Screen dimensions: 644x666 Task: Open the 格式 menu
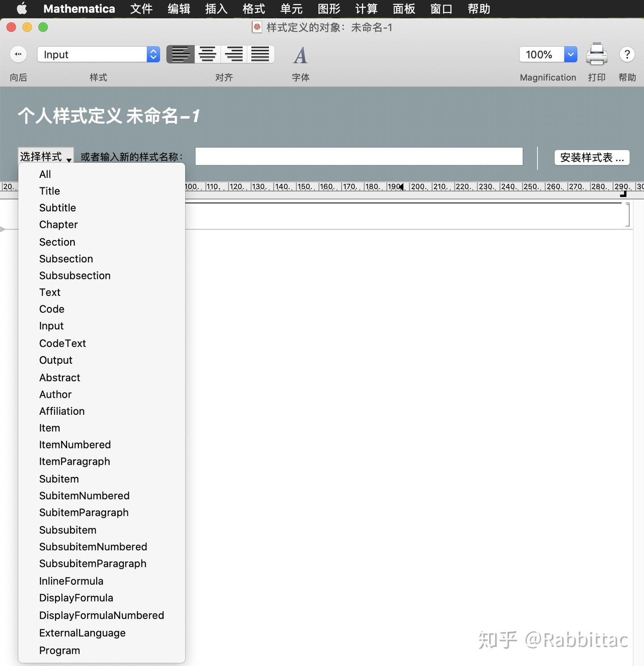coord(253,8)
